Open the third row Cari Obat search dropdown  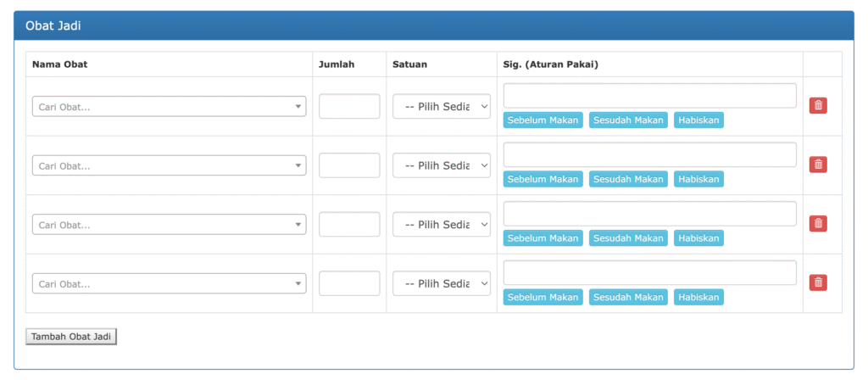169,225
